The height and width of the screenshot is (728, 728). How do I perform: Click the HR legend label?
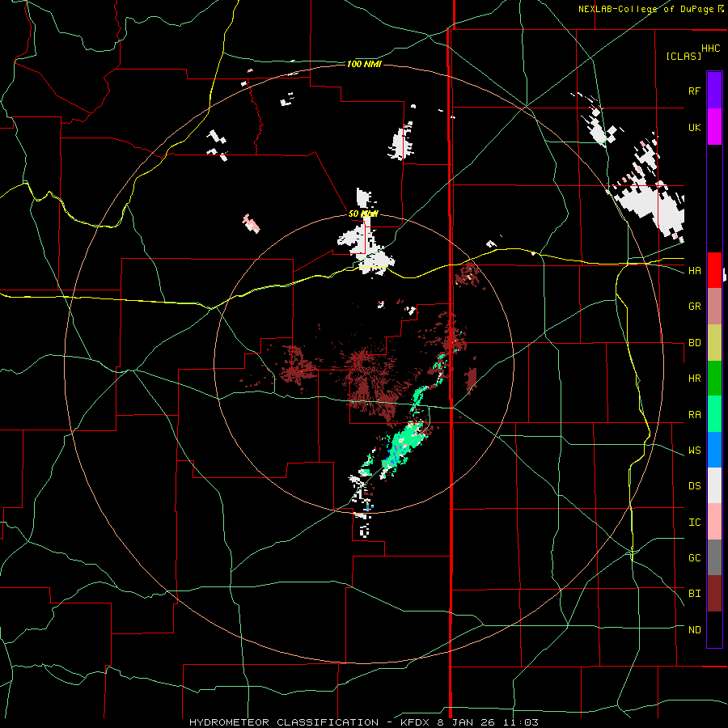pyautogui.click(x=694, y=379)
